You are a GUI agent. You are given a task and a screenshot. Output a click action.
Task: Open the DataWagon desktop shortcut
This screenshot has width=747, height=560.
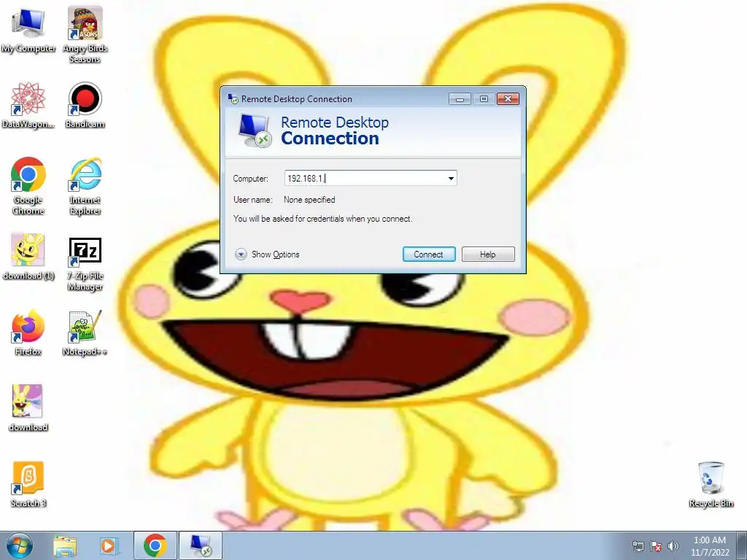(28, 105)
